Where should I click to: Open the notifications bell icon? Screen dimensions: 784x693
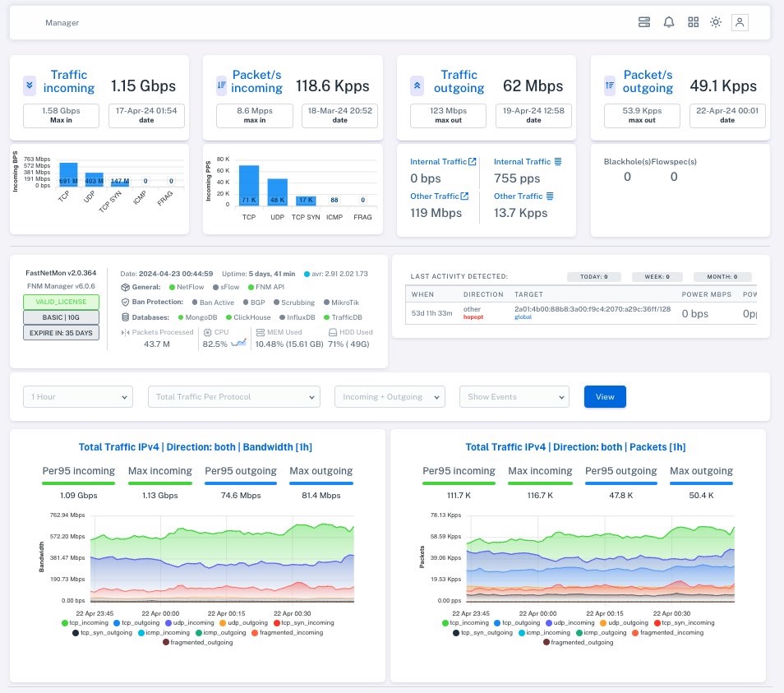[668, 22]
